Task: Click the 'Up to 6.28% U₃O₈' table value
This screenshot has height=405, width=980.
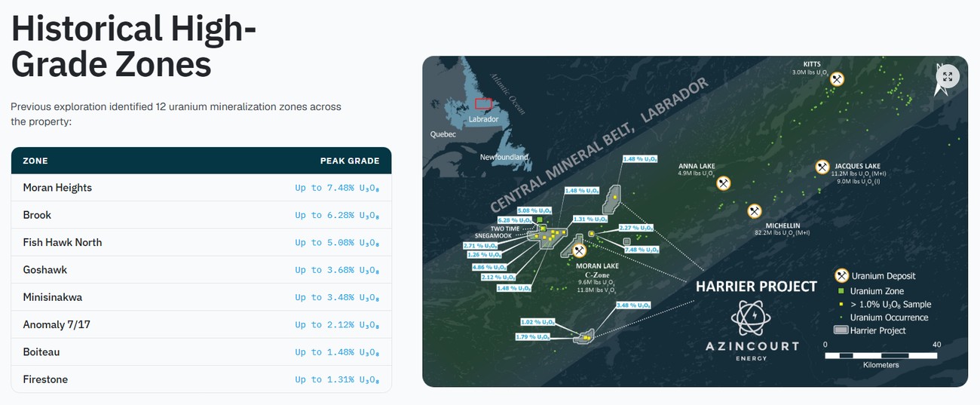Action: (337, 215)
